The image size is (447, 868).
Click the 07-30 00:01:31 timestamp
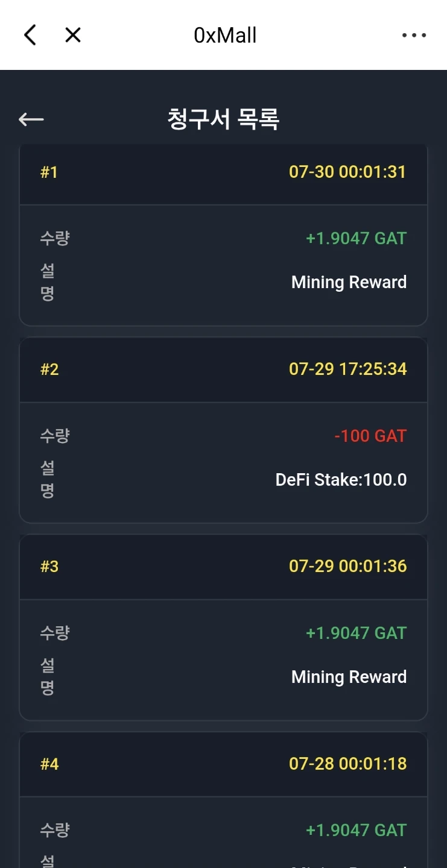pos(347,172)
